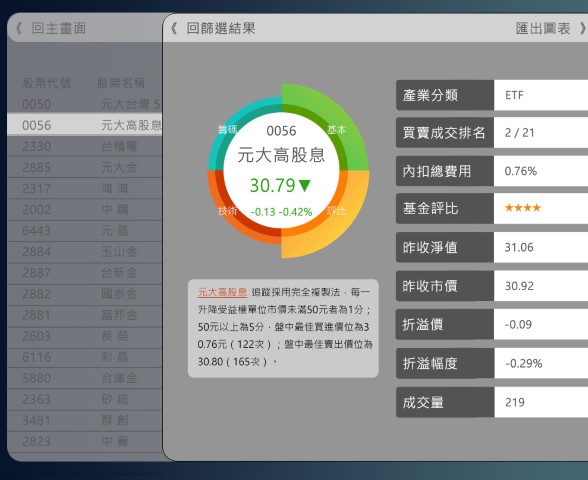Click the chevron after 匯出圖表
This screenshot has height=480, width=588.
[x=583, y=28]
